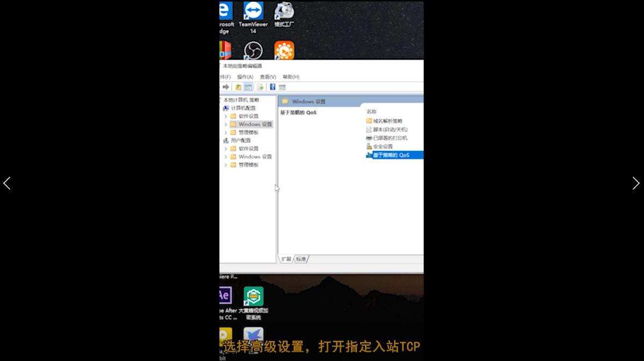This screenshot has height=361, width=644.
Task: Click the Ubuntu desktop icon
Action: (283, 50)
